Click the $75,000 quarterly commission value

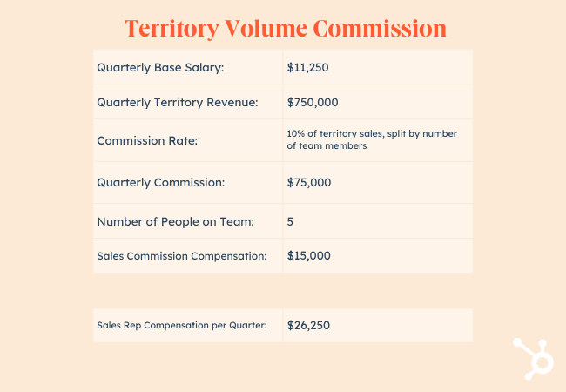click(x=308, y=184)
